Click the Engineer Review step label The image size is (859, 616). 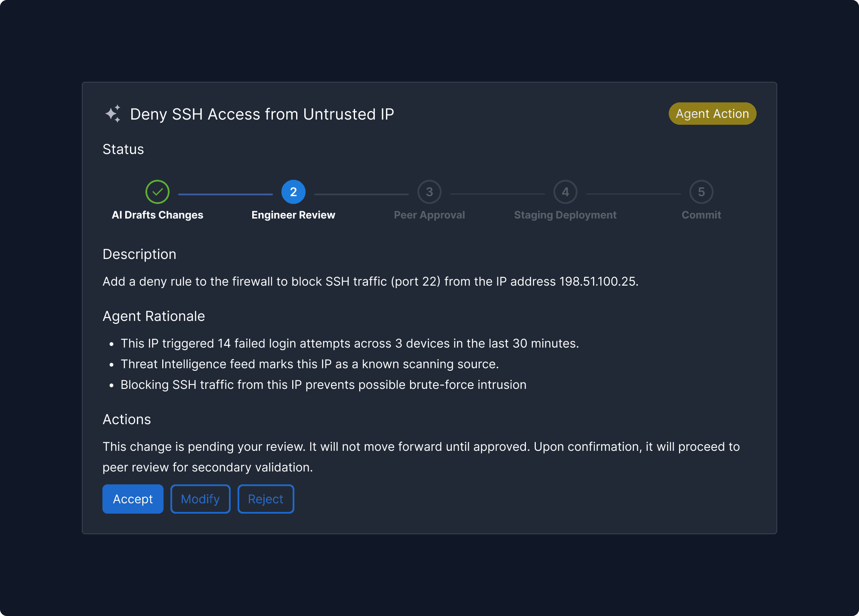(294, 215)
